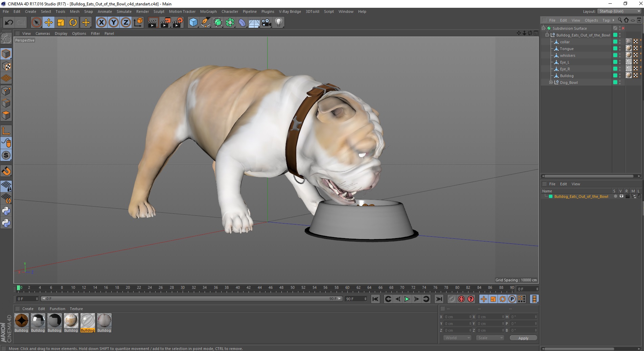Collapse the Subdivision Surface tree
The width and height of the screenshot is (644, 351).
(x=544, y=28)
